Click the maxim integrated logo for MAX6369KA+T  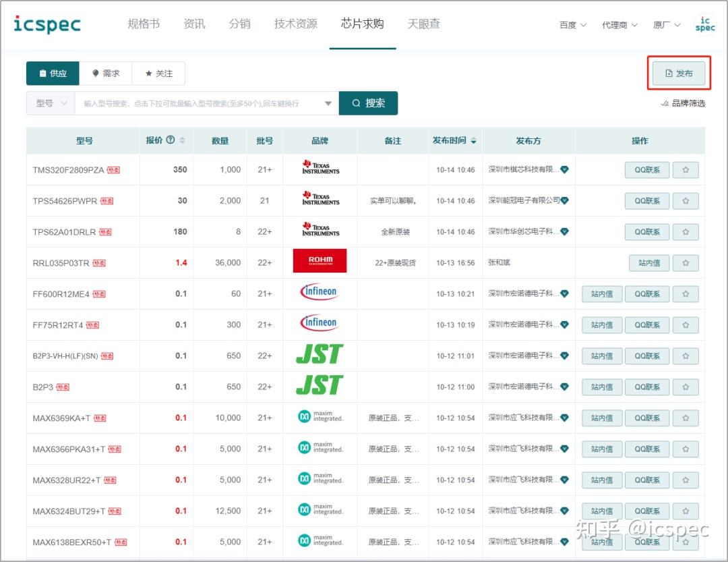pyautogui.click(x=319, y=418)
